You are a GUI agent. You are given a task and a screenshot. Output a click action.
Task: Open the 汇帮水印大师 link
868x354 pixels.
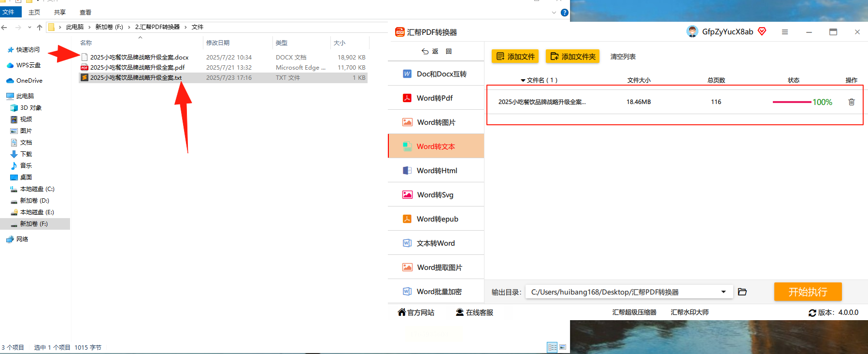coord(690,312)
